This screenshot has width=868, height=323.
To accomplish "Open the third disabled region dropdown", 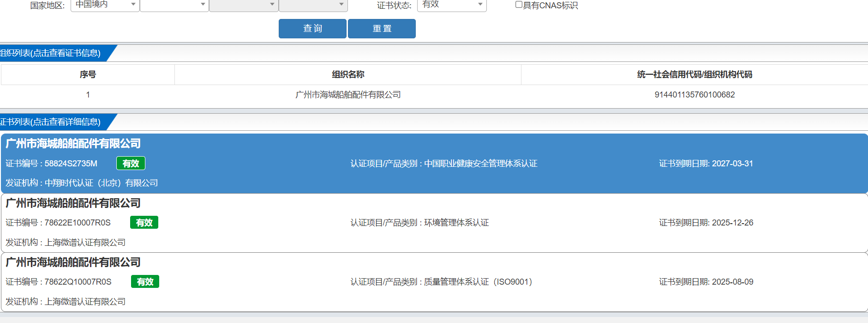I will tap(244, 5).
